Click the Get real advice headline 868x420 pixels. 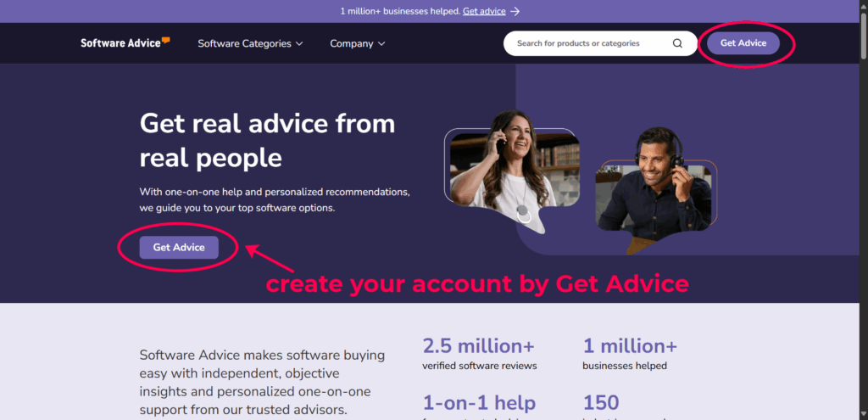(x=267, y=141)
